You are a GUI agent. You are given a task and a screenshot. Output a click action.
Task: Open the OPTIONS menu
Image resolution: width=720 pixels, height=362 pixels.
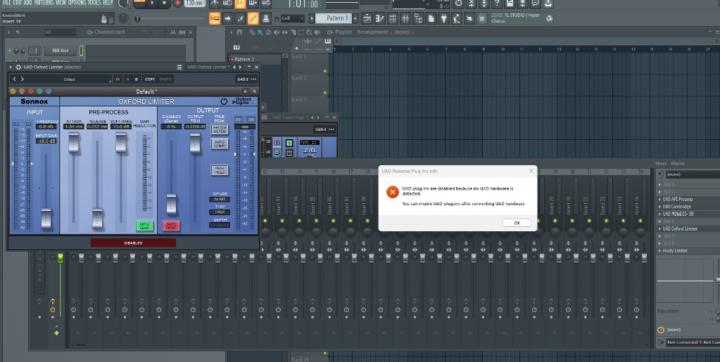click(x=77, y=3)
